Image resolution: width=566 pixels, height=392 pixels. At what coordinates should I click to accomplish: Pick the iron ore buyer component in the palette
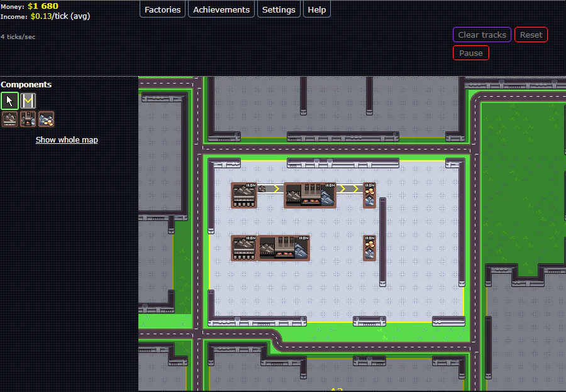(x=9, y=119)
